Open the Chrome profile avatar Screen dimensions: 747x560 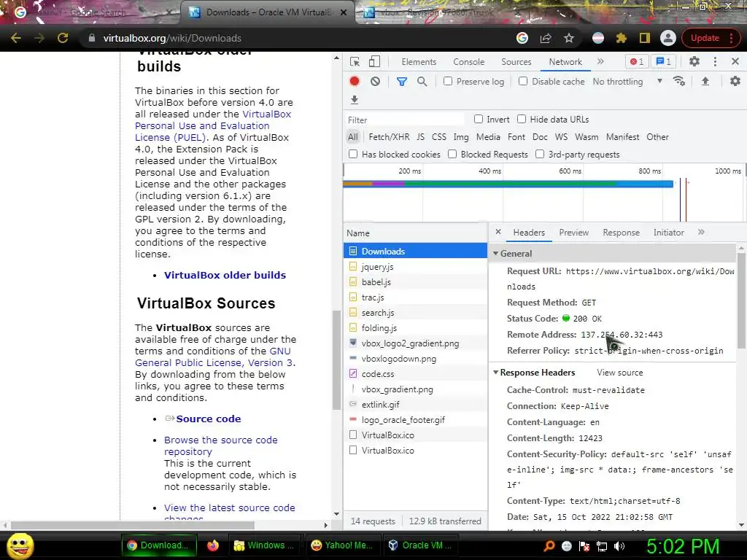(668, 38)
